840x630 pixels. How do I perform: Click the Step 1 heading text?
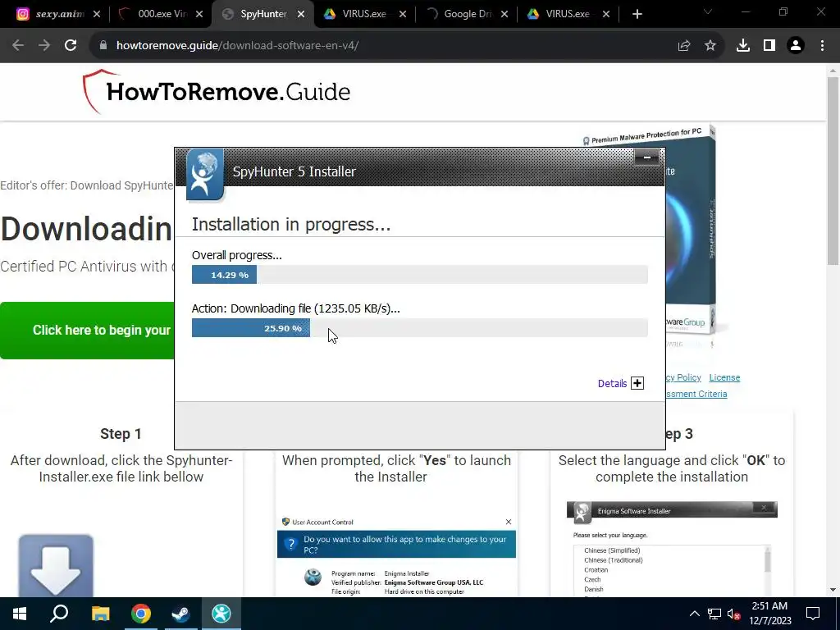[121, 434]
